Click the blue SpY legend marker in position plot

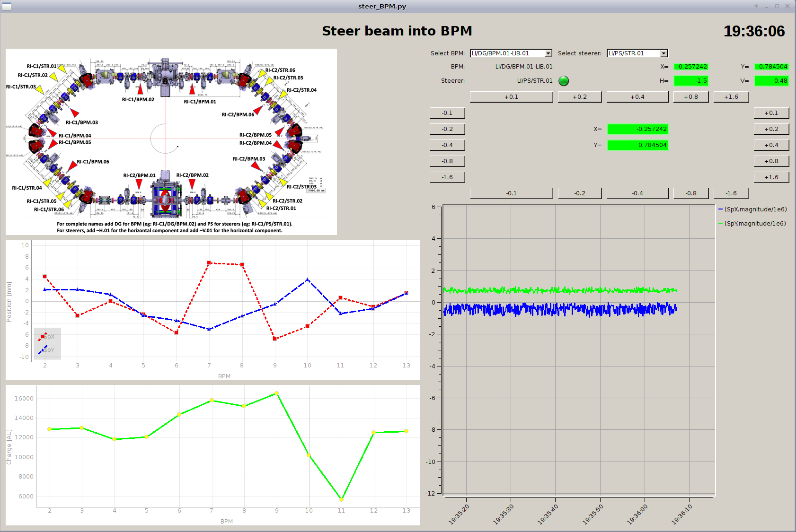[x=43, y=350]
